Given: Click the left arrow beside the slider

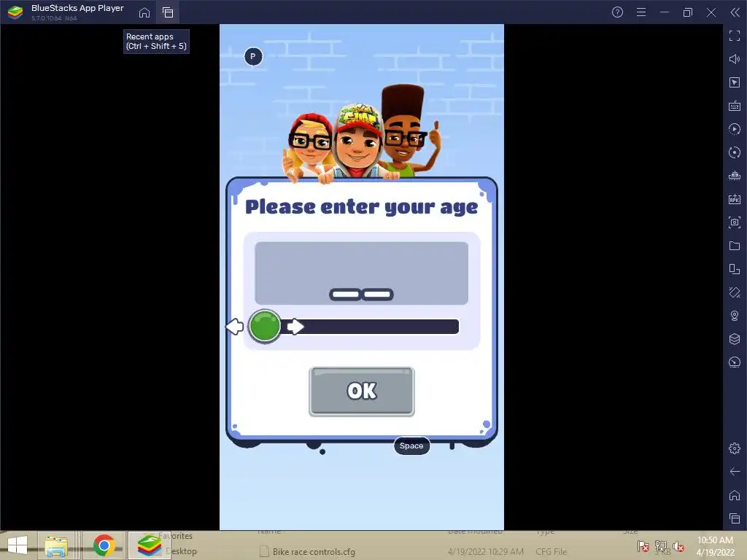Looking at the screenshot, I should pyautogui.click(x=234, y=327).
